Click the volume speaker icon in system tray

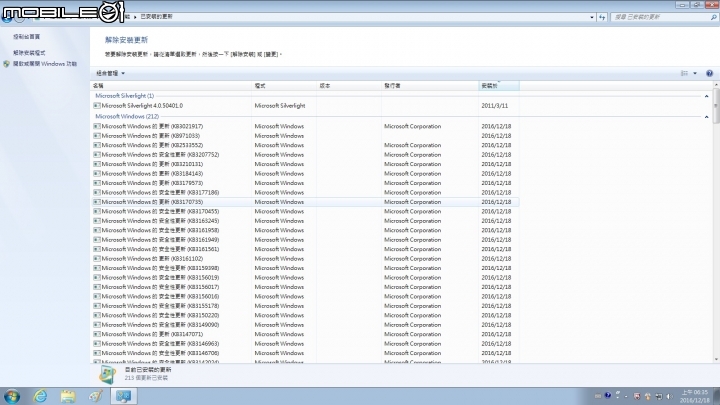(x=669, y=396)
